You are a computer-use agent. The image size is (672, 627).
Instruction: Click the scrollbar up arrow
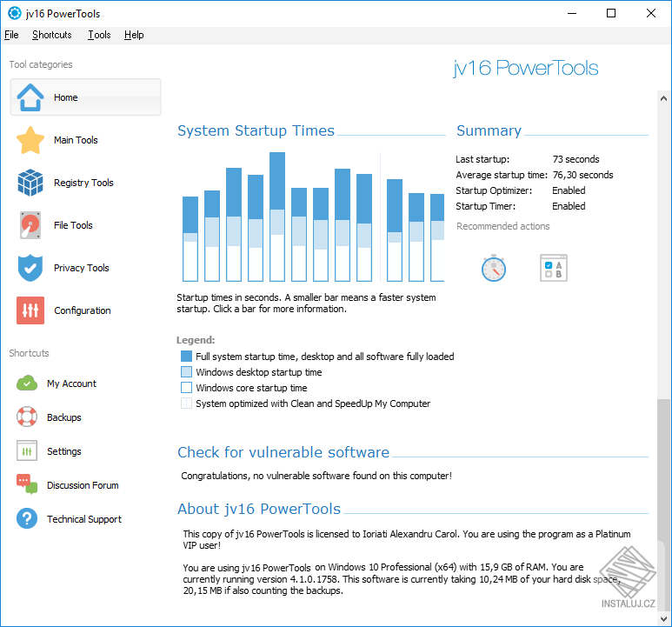tap(664, 98)
